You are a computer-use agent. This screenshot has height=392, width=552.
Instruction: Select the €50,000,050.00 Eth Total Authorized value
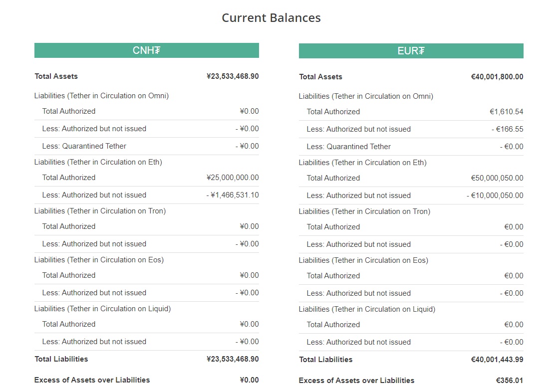[x=497, y=178]
